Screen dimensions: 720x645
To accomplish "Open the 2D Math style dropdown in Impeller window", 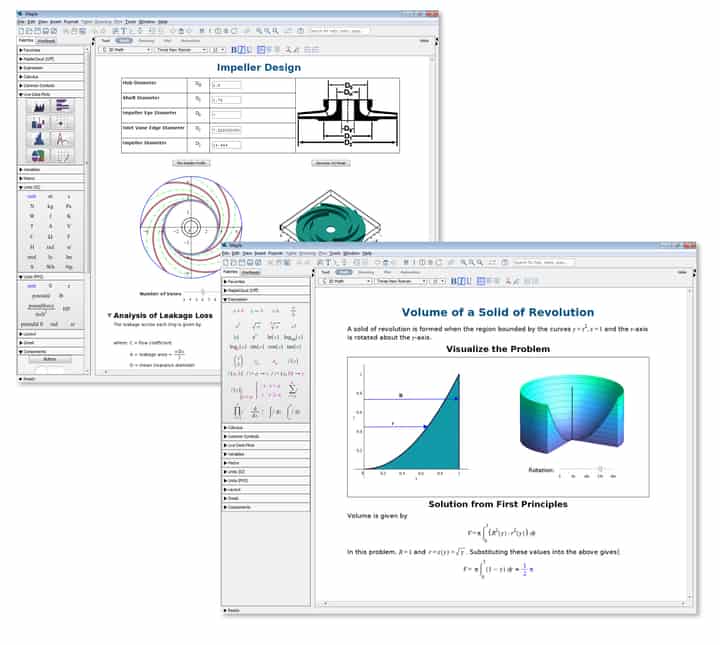I will click(x=126, y=50).
